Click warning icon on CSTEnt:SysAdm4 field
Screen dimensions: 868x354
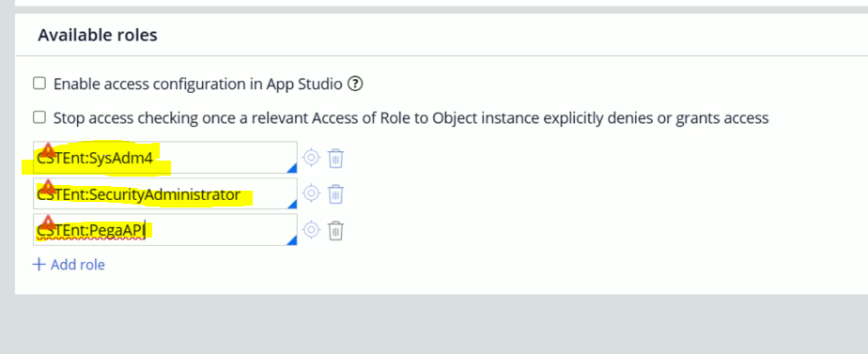49,149
